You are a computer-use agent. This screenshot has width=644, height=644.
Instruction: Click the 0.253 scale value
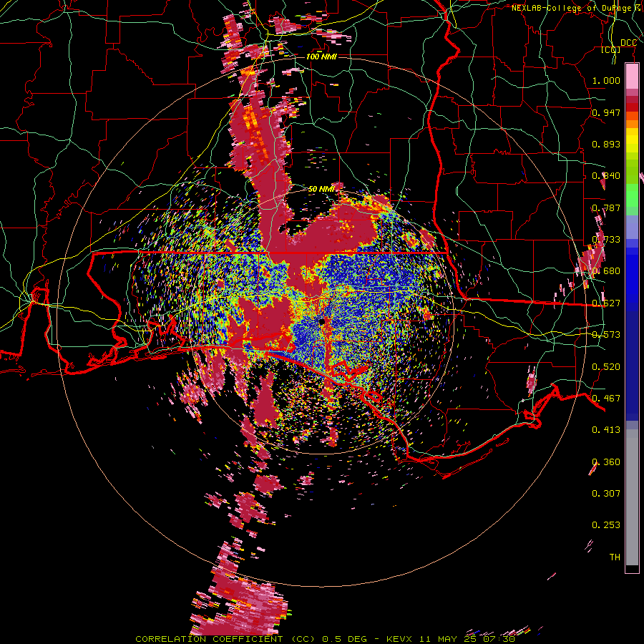tap(606, 525)
